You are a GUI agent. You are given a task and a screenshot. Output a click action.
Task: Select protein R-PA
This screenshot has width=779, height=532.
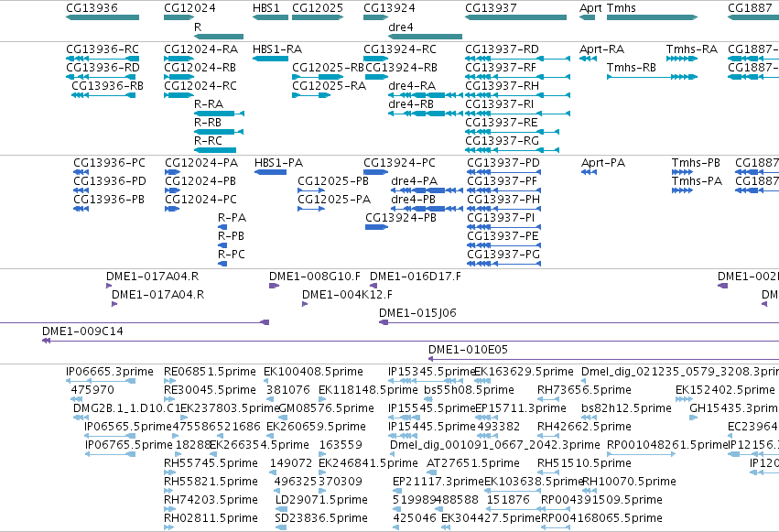click(222, 227)
